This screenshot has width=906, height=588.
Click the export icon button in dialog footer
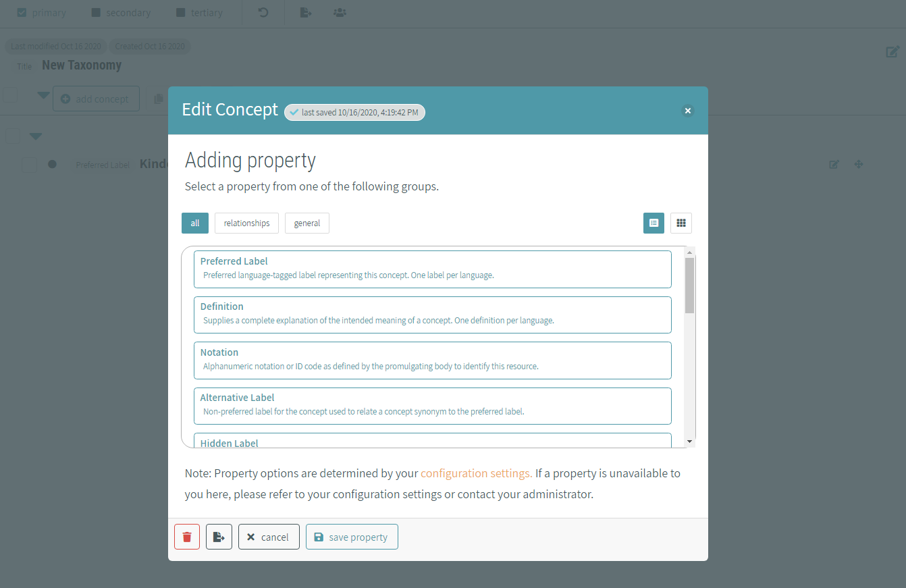click(219, 537)
